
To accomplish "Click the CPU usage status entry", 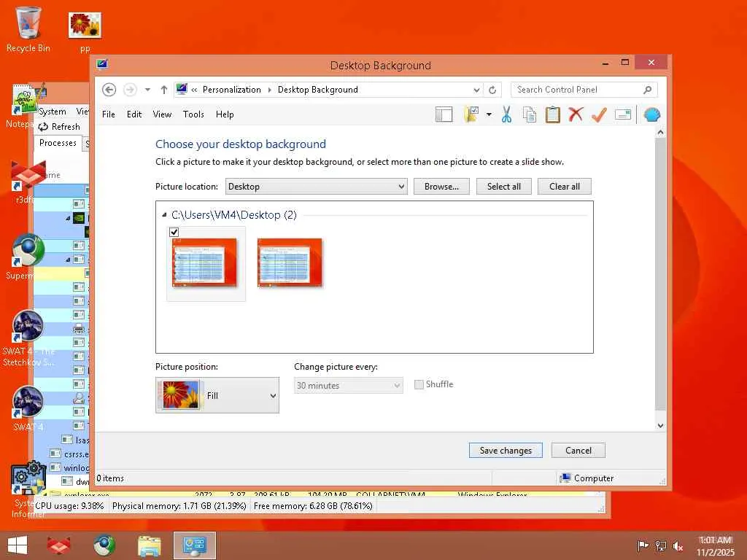I will click(x=69, y=506).
